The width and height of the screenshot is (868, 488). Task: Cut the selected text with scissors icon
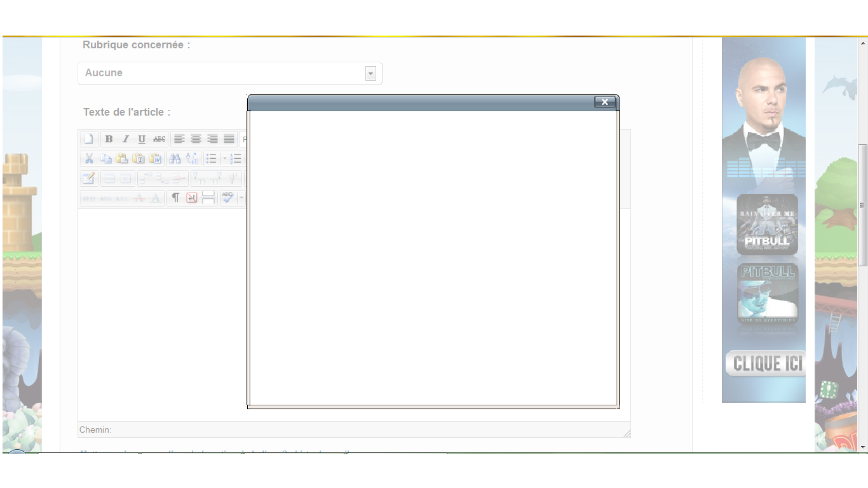[x=89, y=159]
